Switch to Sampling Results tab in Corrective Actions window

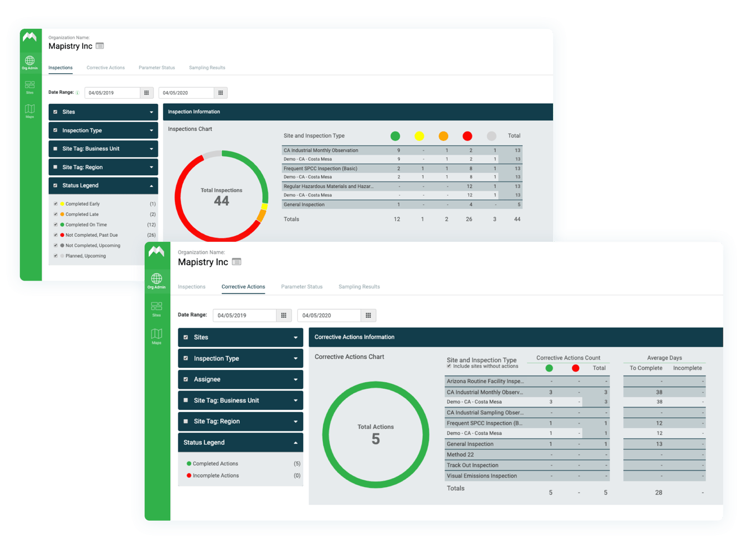(x=359, y=287)
